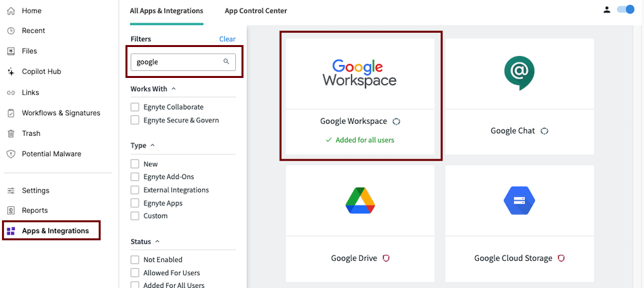Click the Workflows & Signatures clipboard icon
The height and width of the screenshot is (288, 644).
pyautogui.click(x=11, y=113)
